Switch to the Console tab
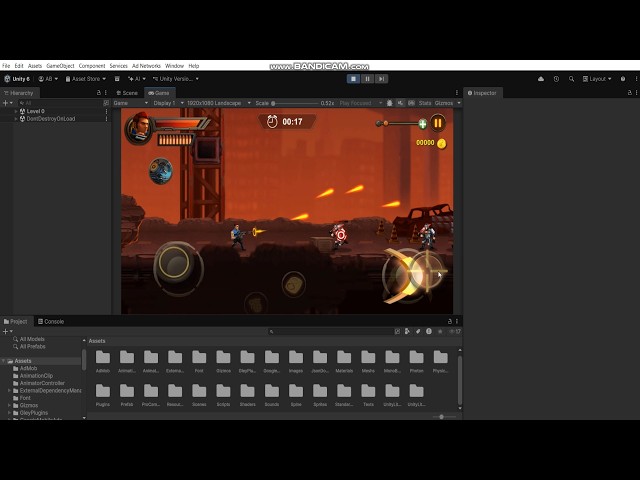 click(51, 322)
